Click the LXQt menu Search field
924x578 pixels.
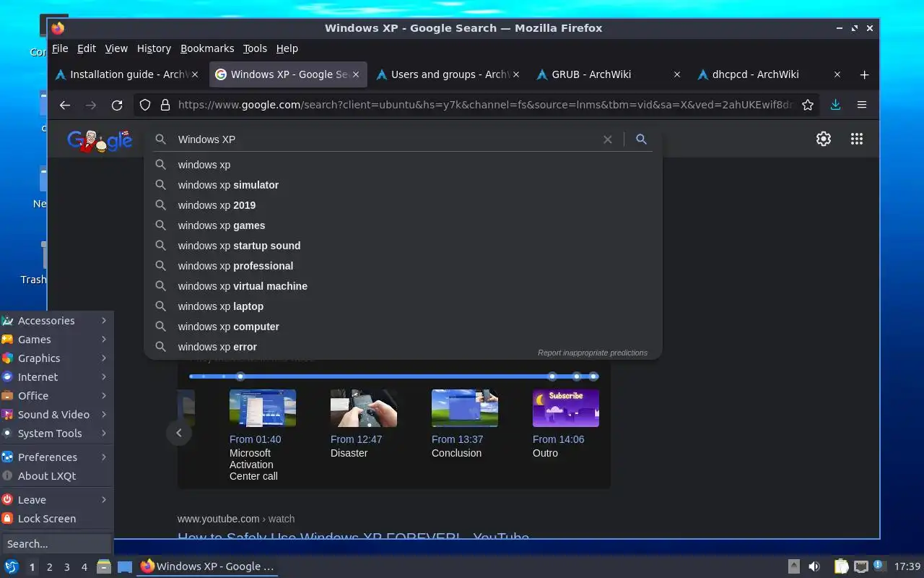coord(56,544)
